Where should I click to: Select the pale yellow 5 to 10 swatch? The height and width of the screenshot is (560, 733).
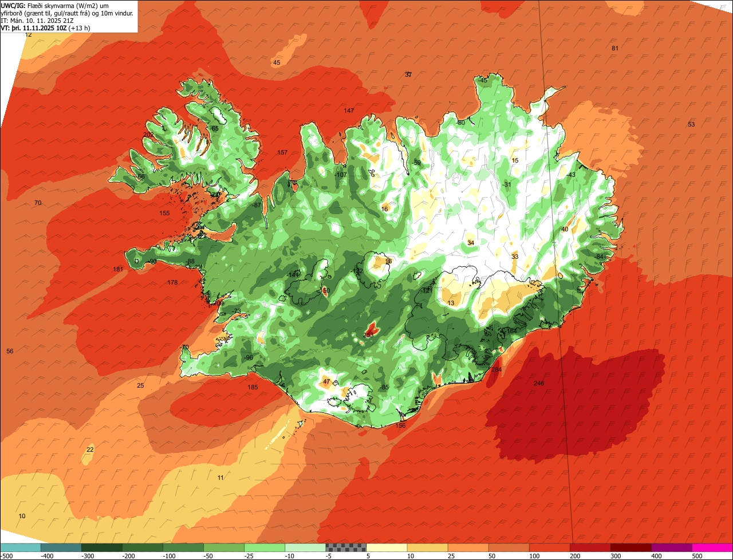(x=387, y=547)
